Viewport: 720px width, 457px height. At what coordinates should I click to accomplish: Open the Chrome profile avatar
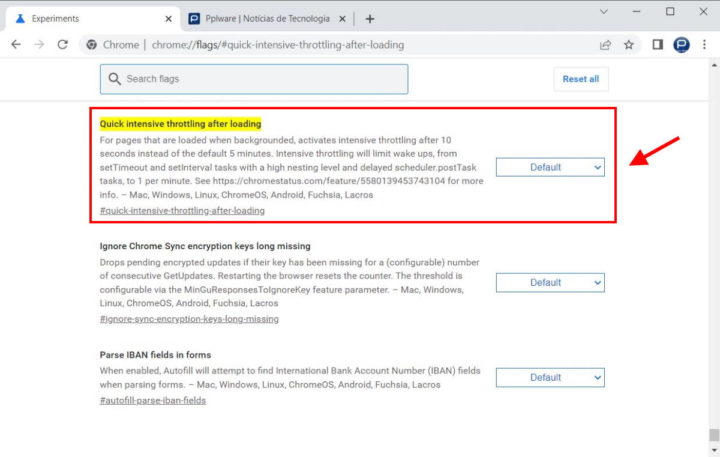point(682,45)
